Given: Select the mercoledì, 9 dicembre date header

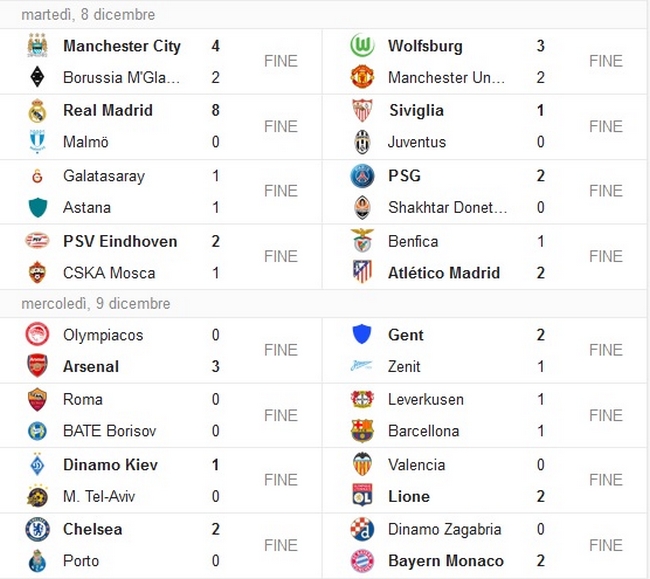Looking at the screenshot, I should tap(96, 304).
